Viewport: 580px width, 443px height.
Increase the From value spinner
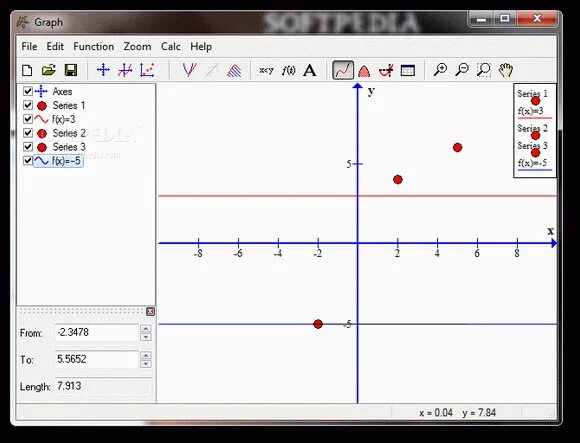tap(146, 328)
